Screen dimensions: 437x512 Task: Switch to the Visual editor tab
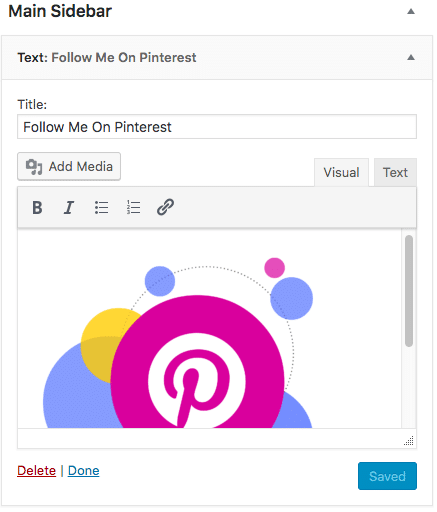[x=341, y=172]
